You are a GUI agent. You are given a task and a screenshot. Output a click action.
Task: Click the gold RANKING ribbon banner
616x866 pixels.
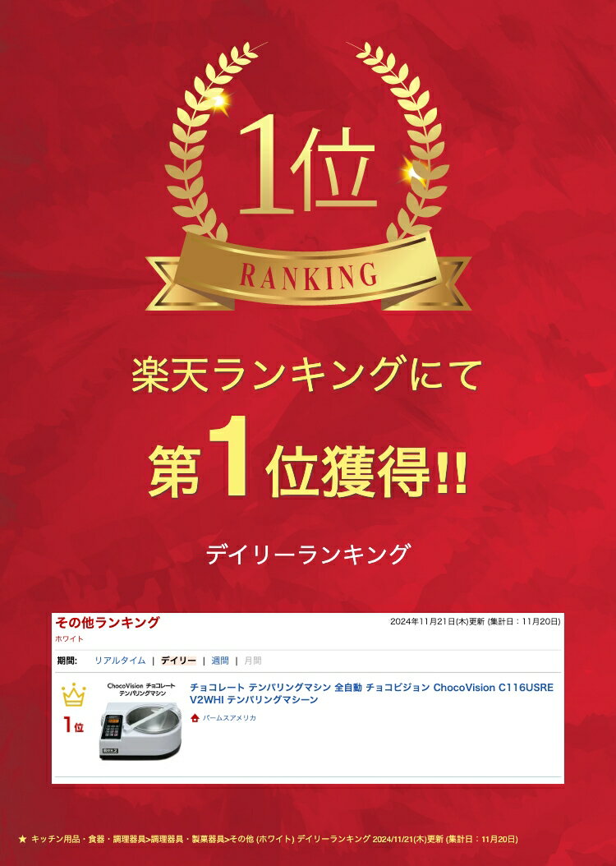308,274
